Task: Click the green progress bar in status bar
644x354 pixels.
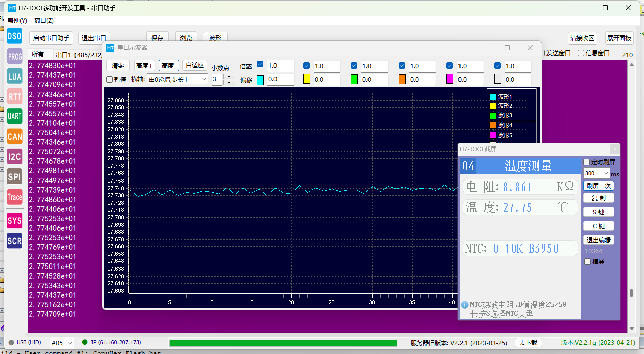Action: 283,343
